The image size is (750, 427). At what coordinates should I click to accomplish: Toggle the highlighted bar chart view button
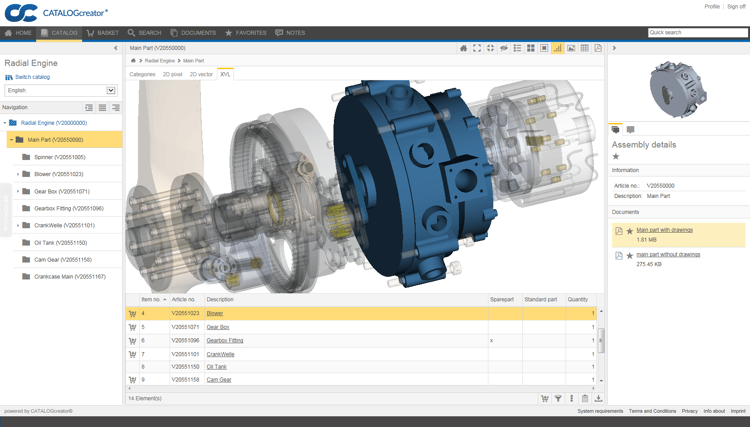pyautogui.click(x=557, y=48)
